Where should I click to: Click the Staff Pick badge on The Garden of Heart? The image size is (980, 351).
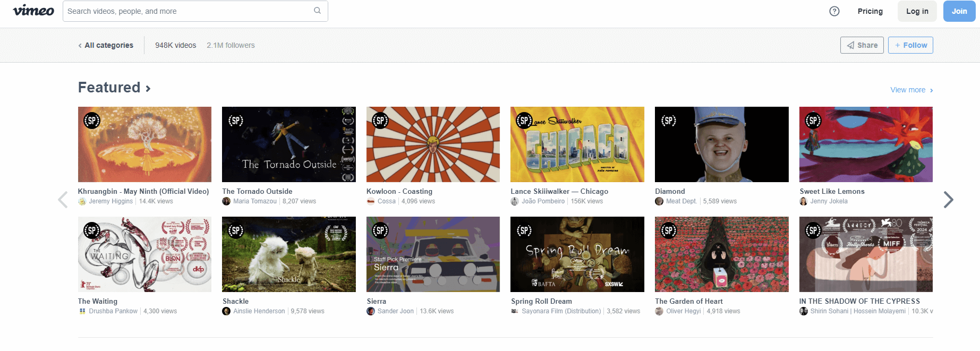point(669,230)
